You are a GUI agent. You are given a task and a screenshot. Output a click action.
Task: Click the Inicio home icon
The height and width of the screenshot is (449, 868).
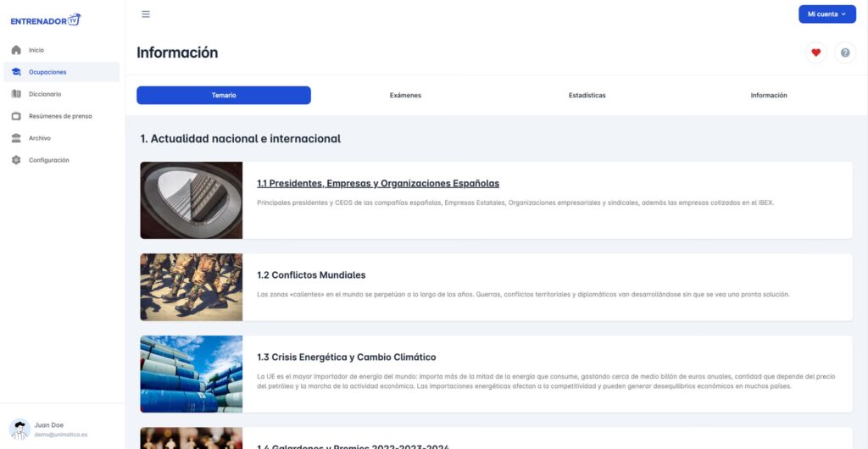pyautogui.click(x=16, y=50)
